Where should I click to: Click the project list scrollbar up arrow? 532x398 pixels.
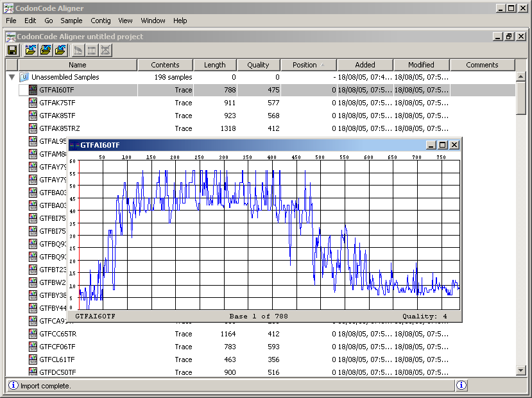pos(521,76)
